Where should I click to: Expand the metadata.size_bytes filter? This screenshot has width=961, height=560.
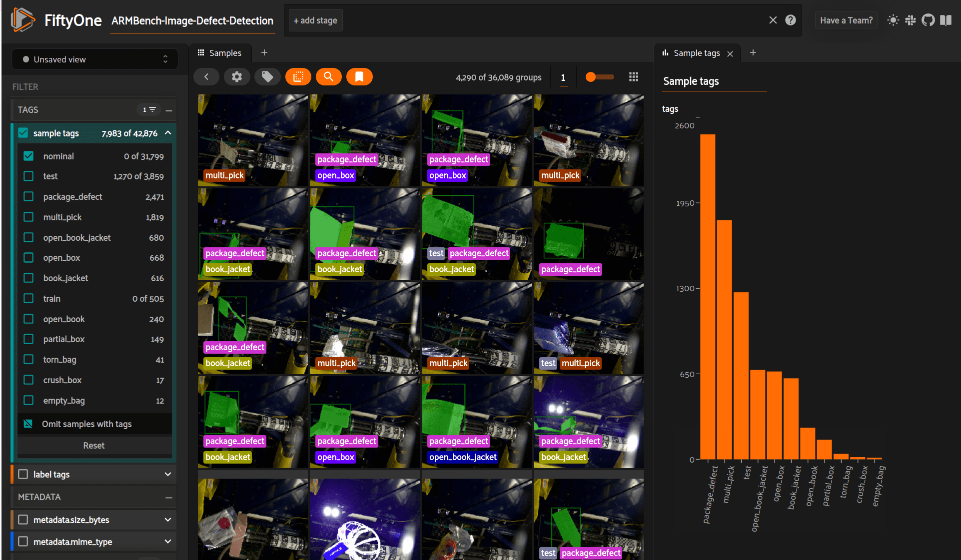pyautogui.click(x=167, y=520)
